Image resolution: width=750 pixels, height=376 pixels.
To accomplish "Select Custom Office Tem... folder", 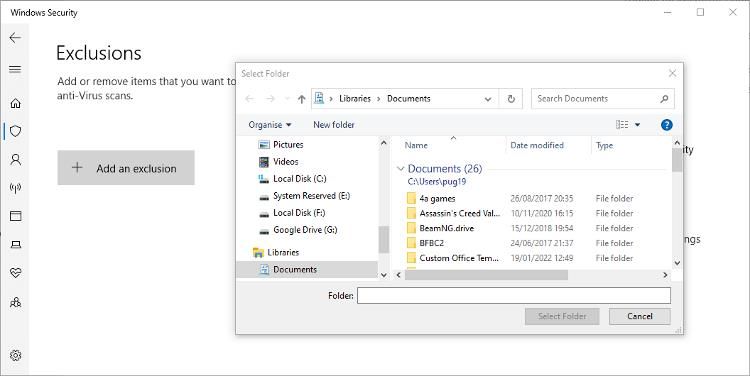I will click(458, 258).
